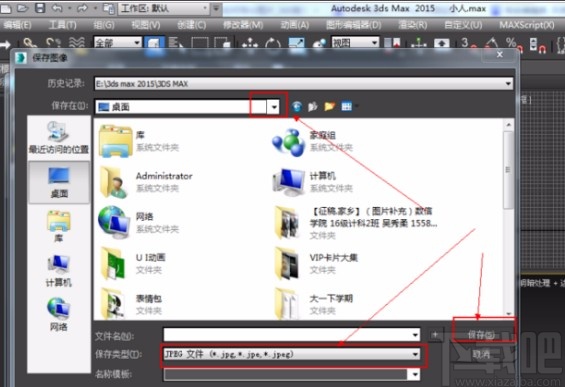Click the Select and Link tool icon
Viewport: 565px width, 387px height.
coord(30,44)
